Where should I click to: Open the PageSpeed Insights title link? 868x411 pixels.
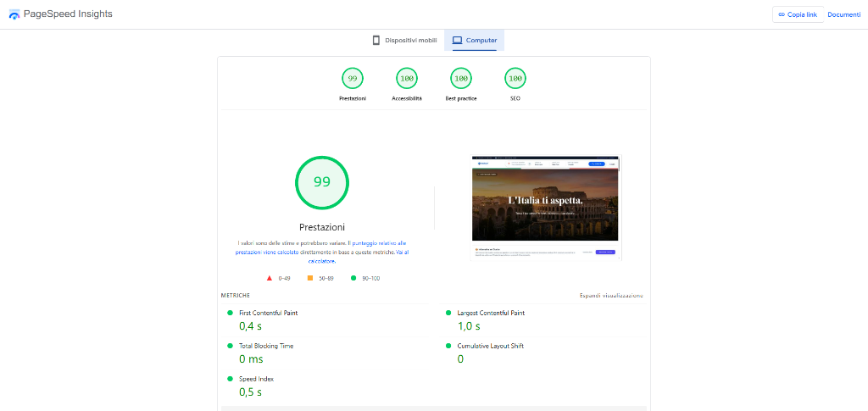tap(68, 14)
